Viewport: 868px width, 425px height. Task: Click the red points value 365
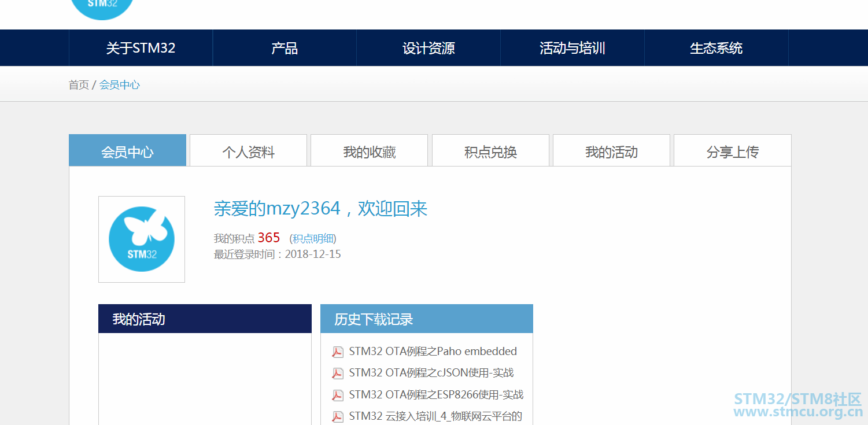pyautogui.click(x=269, y=238)
